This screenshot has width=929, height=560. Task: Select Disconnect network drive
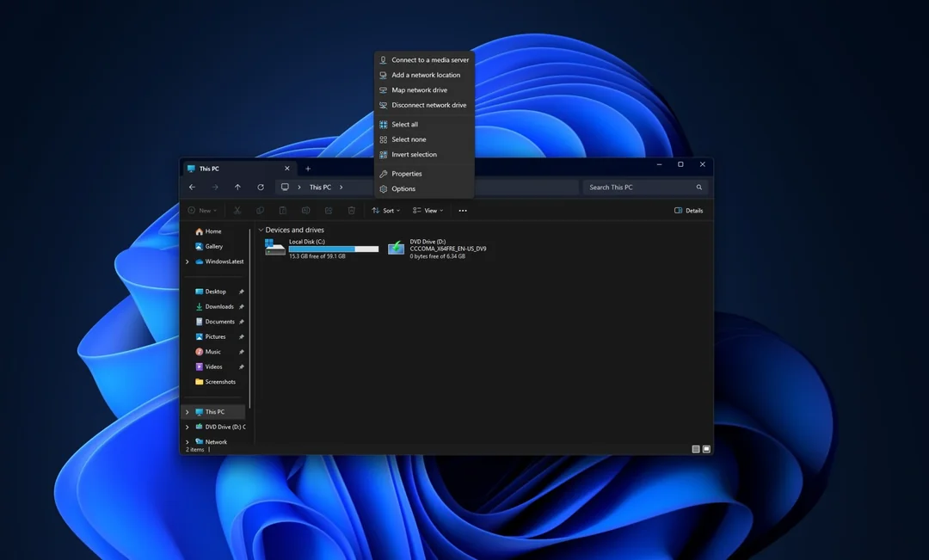[424, 105]
